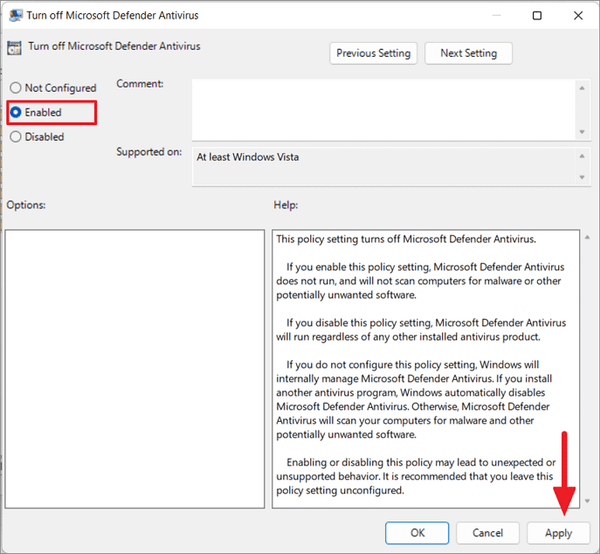Click help paragraph starting 'If you enable'
Image resolution: width=600 pixels, height=554 pixels.
click(420, 281)
